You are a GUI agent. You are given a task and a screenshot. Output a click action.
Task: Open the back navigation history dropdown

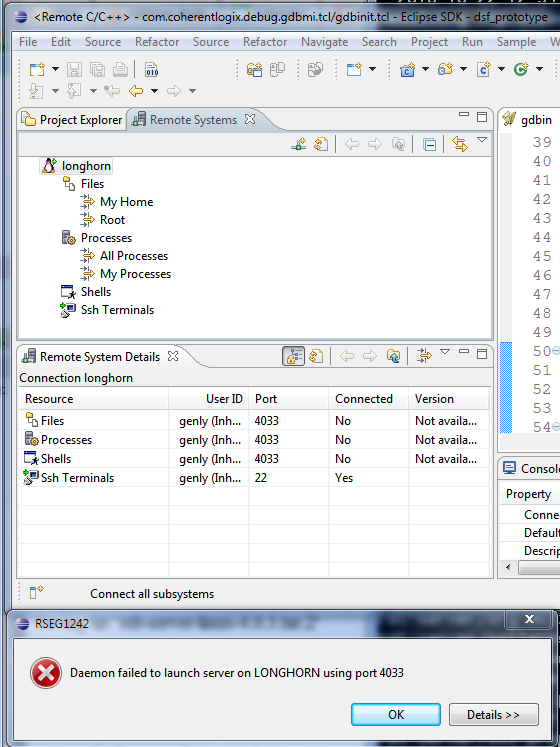154,91
